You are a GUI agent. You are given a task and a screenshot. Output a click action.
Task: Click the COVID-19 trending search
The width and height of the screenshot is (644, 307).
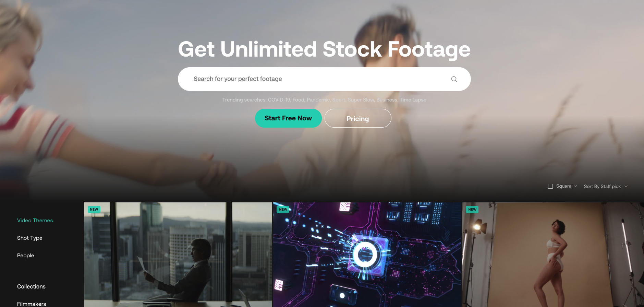pyautogui.click(x=279, y=100)
